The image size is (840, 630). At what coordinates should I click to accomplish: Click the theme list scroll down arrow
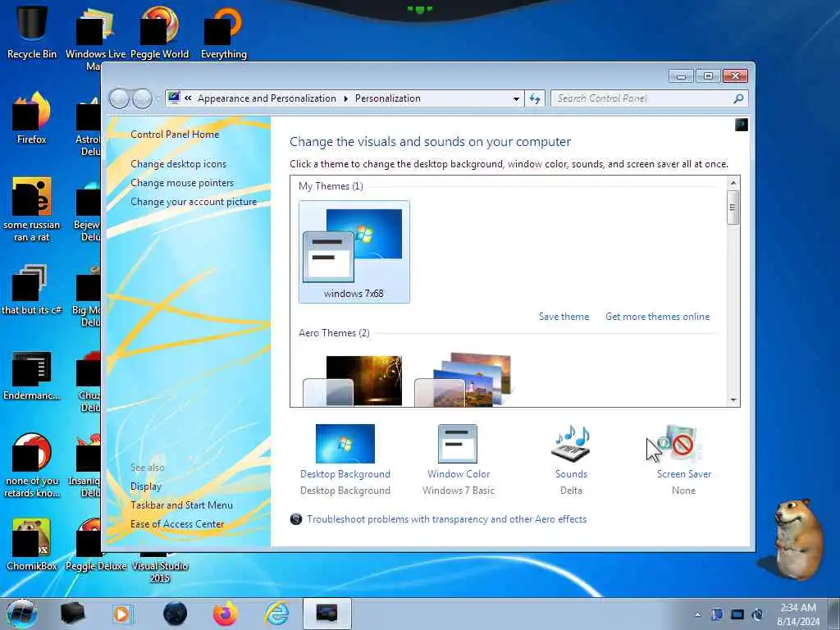point(733,400)
